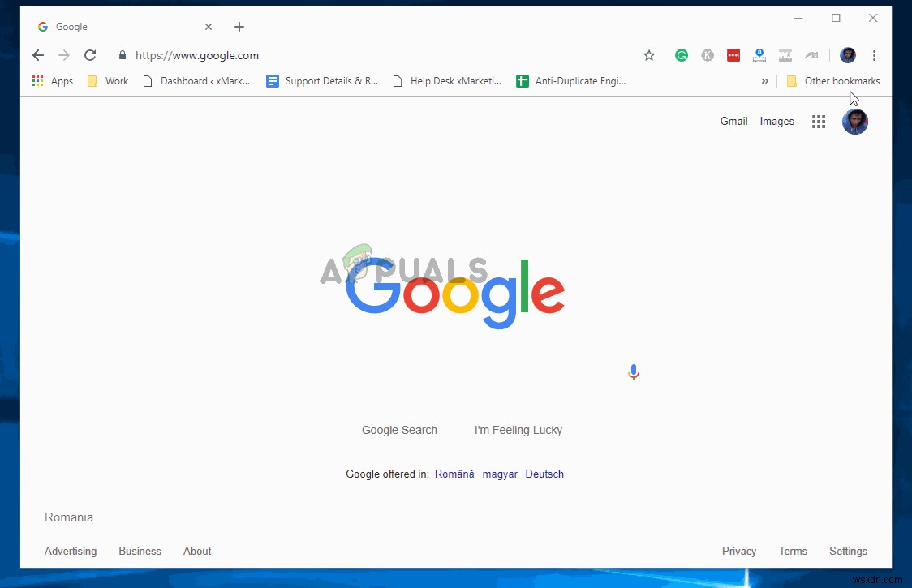The image size is (912, 588).
Task: Open the Dashboard xMark bookmark
Action: click(196, 81)
